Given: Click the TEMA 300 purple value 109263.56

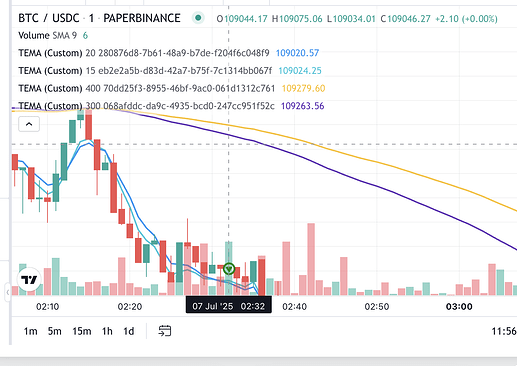Looking at the screenshot, I should click(x=302, y=106).
